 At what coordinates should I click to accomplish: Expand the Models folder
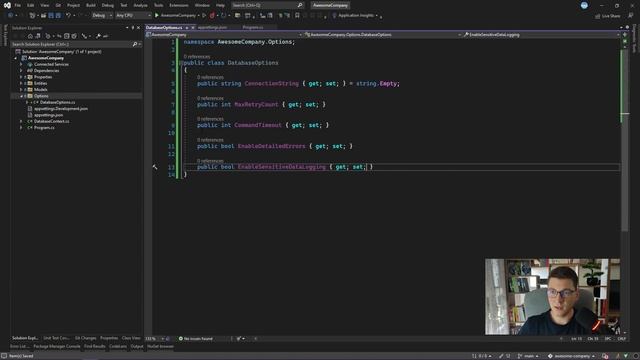click(x=21, y=89)
